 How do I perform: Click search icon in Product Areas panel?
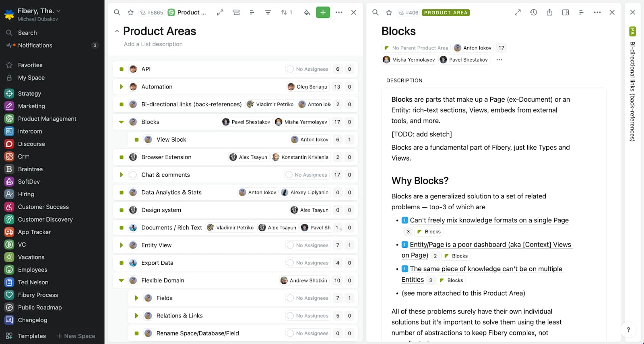click(x=117, y=12)
